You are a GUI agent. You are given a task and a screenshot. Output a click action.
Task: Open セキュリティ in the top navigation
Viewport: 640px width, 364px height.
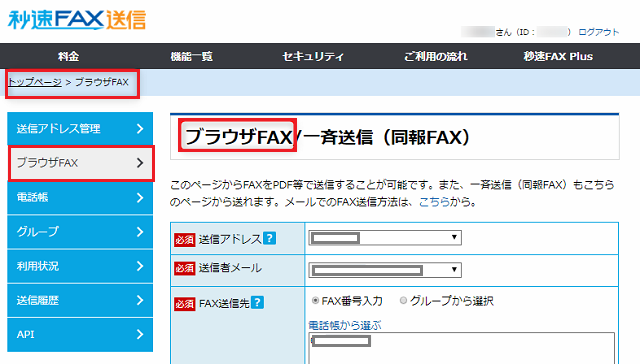pos(313,56)
